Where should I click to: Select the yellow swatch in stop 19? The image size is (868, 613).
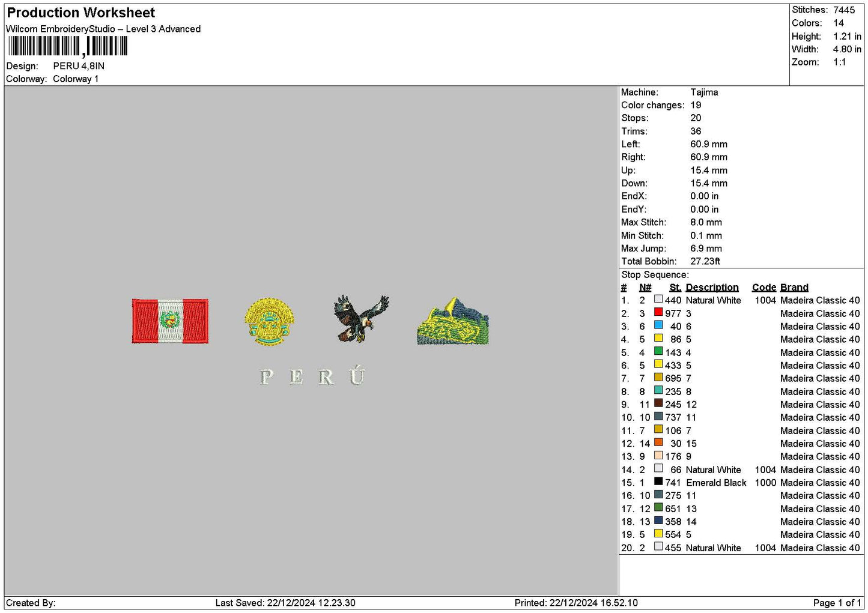pos(658,533)
